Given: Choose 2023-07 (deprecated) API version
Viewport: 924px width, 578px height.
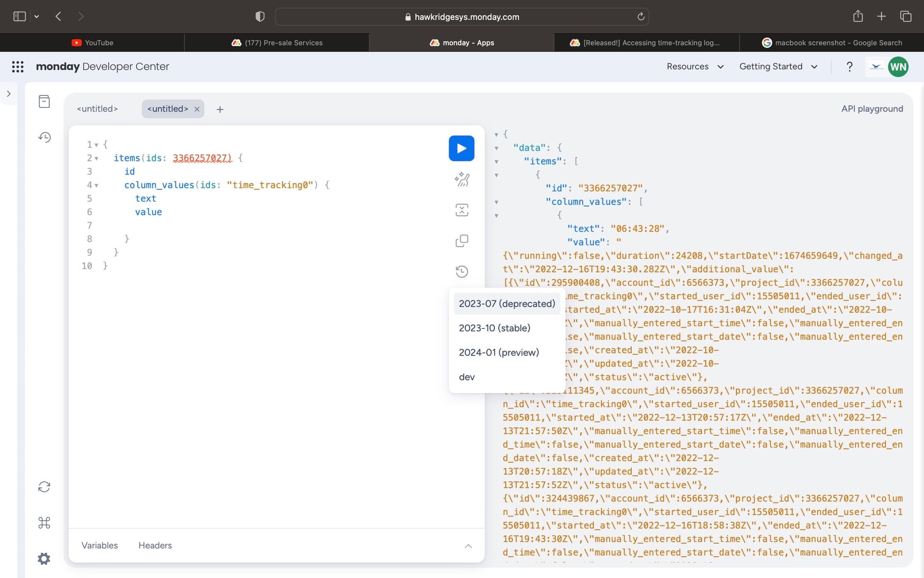Looking at the screenshot, I should click(507, 304).
